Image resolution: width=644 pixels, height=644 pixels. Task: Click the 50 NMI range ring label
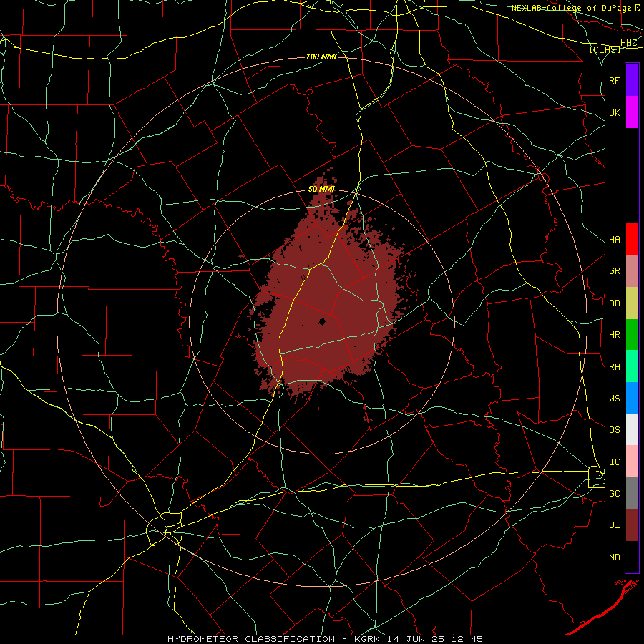pyautogui.click(x=321, y=190)
